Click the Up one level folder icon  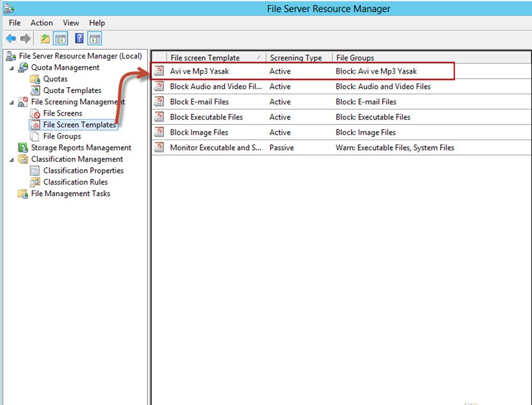45,39
